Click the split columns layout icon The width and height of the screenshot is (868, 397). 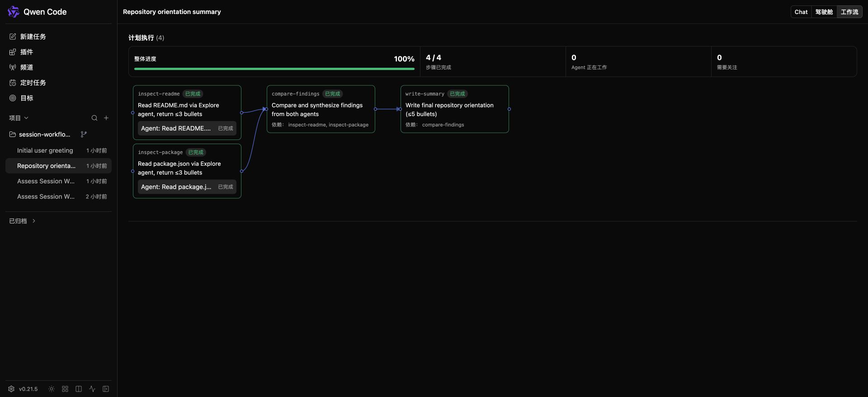79,389
